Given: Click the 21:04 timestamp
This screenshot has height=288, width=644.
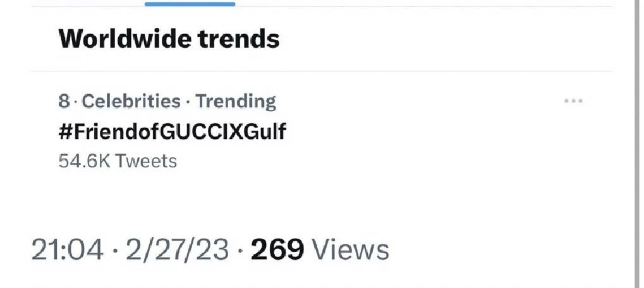Looking at the screenshot, I should [67, 250].
